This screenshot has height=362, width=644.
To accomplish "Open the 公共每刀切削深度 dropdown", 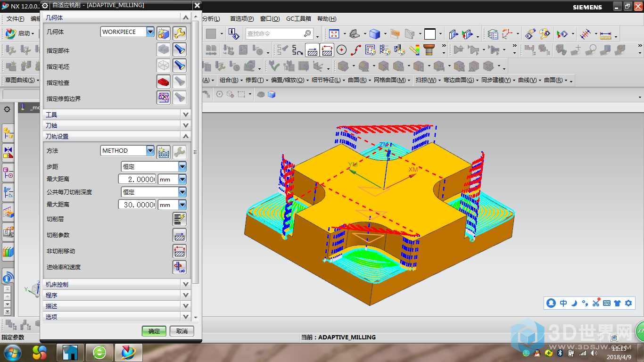I will click(182, 192).
